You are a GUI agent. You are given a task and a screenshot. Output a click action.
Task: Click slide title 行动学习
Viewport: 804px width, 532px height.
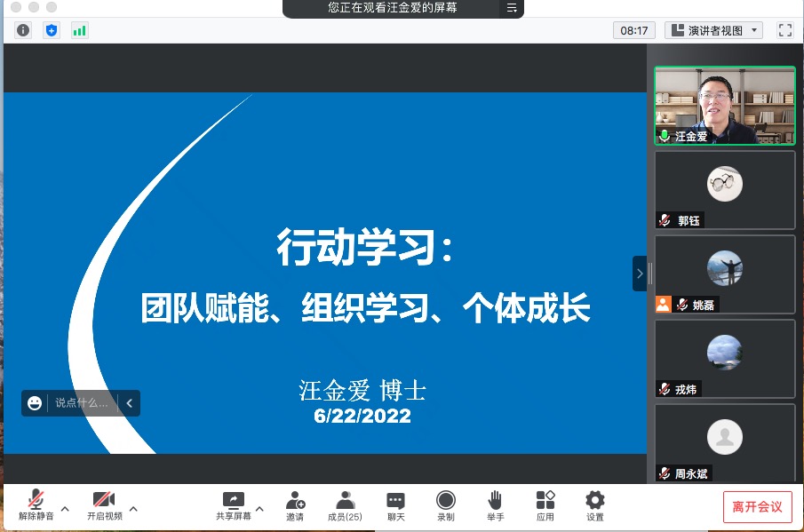click(364, 247)
